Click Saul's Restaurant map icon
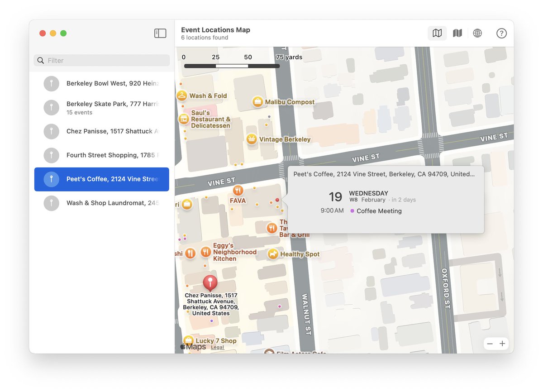543x392 pixels. (183, 119)
